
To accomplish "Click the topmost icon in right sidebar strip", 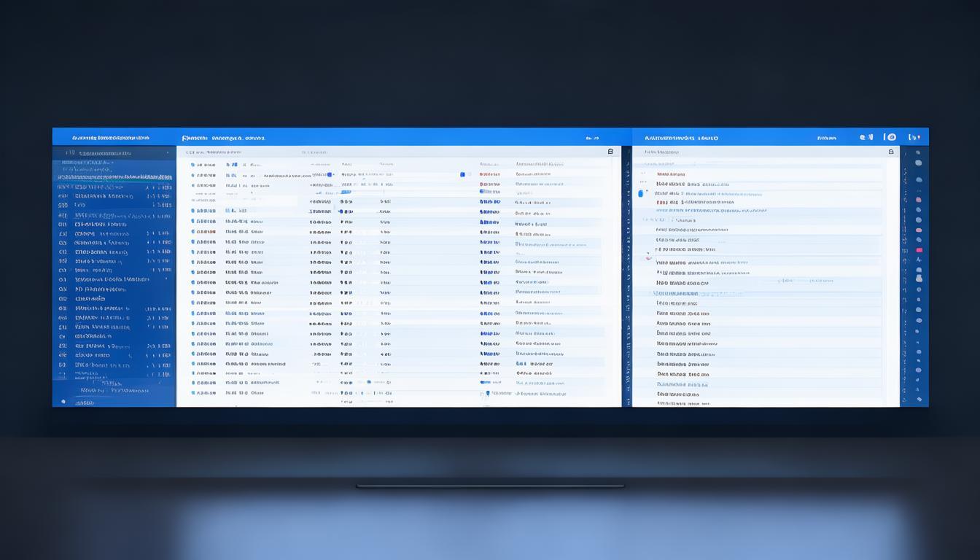I will click(918, 153).
